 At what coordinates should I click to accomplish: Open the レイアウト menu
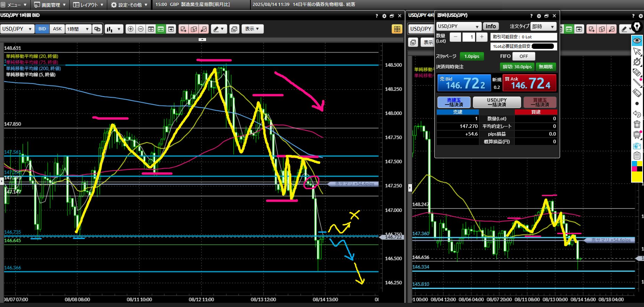pyautogui.click(x=88, y=5)
